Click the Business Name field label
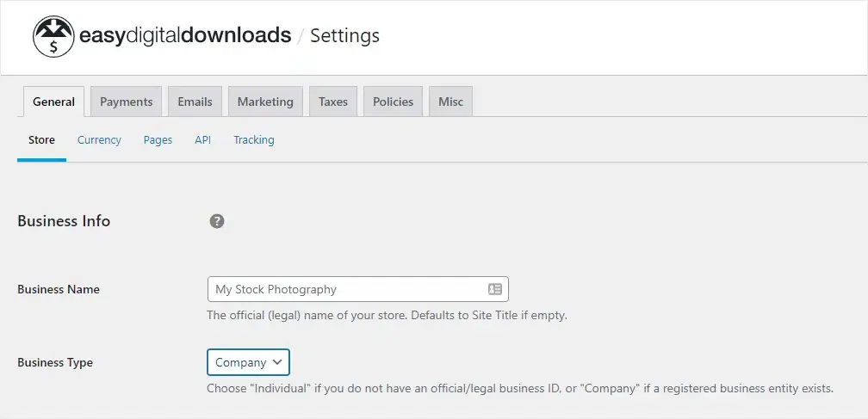868x419 pixels. pyautogui.click(x=59, y=289)
